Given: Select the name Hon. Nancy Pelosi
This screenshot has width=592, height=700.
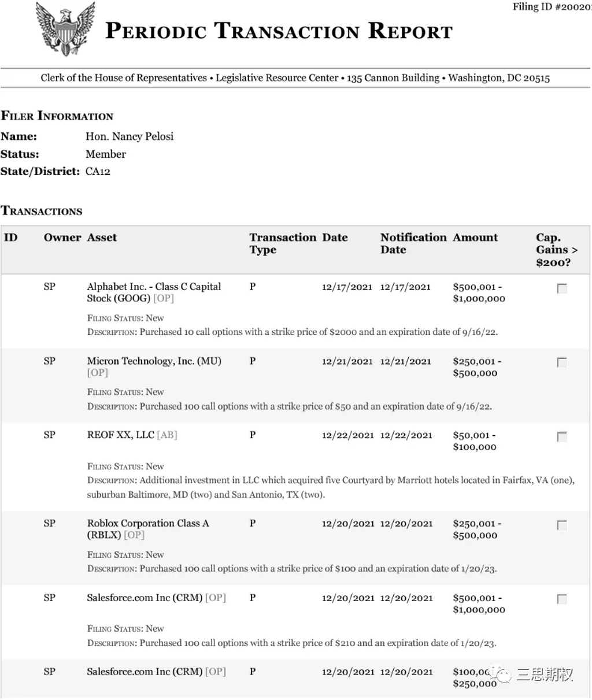Looking at the screenshot, I should point(129,136).
